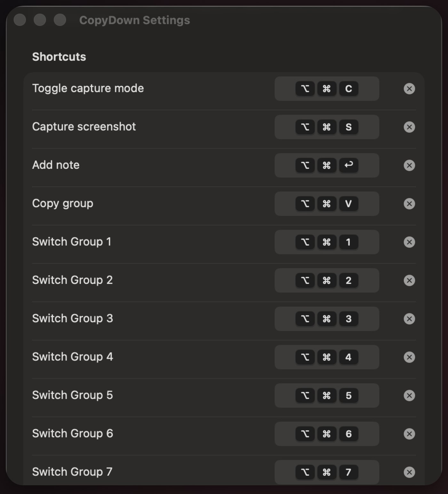
Task: Record new shortcut for Toggle capture mode
Action: point(327,89)
